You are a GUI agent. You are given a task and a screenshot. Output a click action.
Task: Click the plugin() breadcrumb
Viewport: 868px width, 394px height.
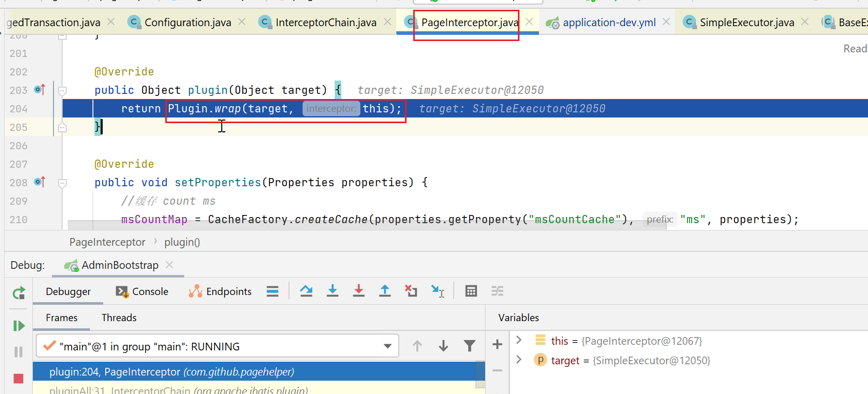[182, 242]
